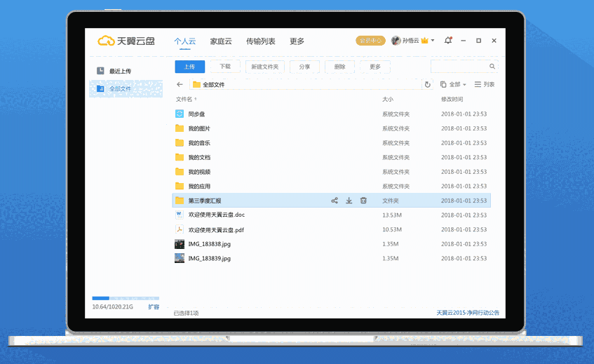Sort by 文件名 column header
This screenshot has width=594, height=364.
(x=186, y=99)
